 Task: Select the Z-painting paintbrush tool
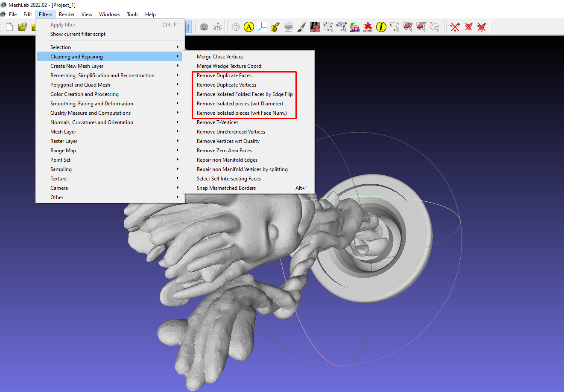coord(302,27)
